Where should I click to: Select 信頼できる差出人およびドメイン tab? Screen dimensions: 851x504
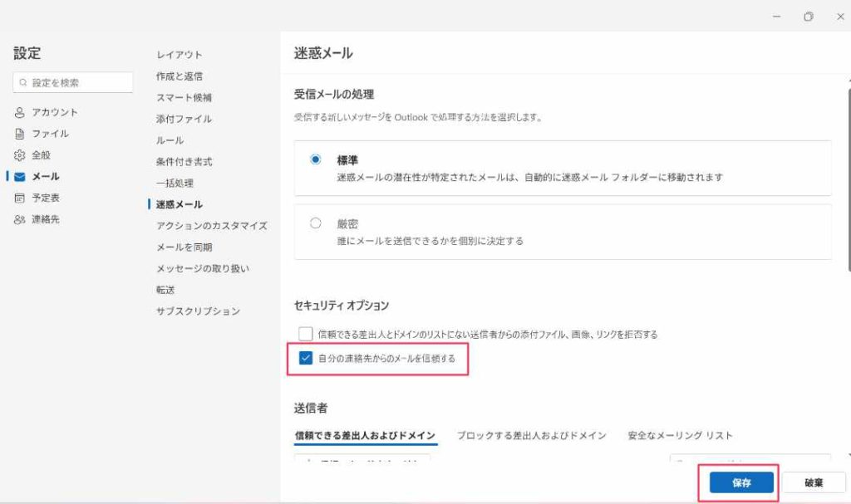(x=366, y=435)
